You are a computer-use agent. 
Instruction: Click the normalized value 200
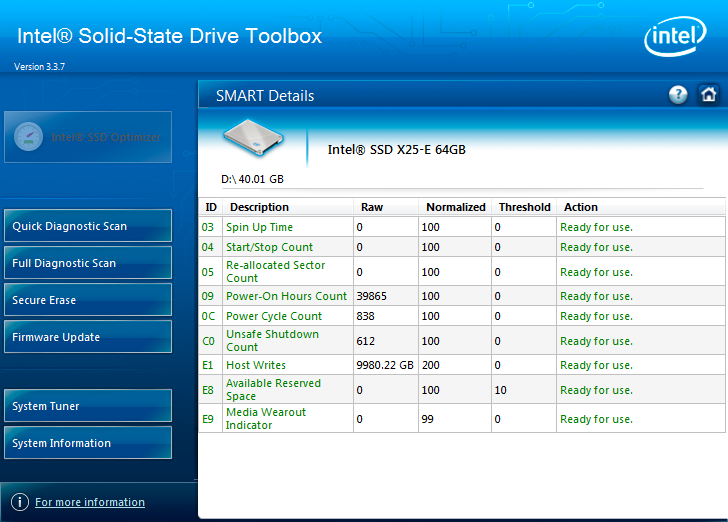(x=430, y=365)
